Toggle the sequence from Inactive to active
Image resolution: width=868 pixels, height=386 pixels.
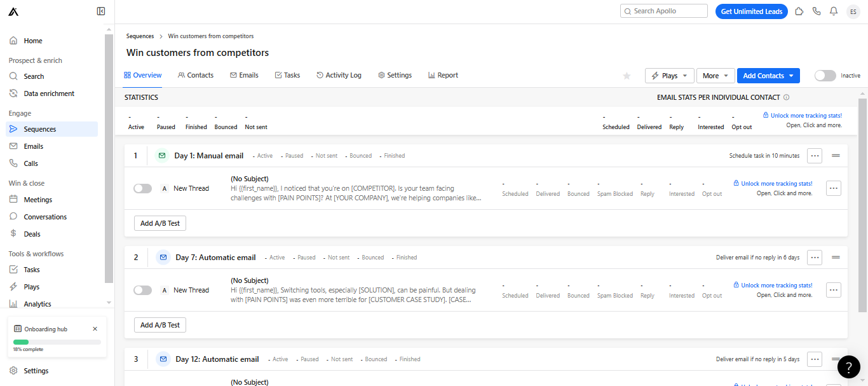click(x=825, y=76)
